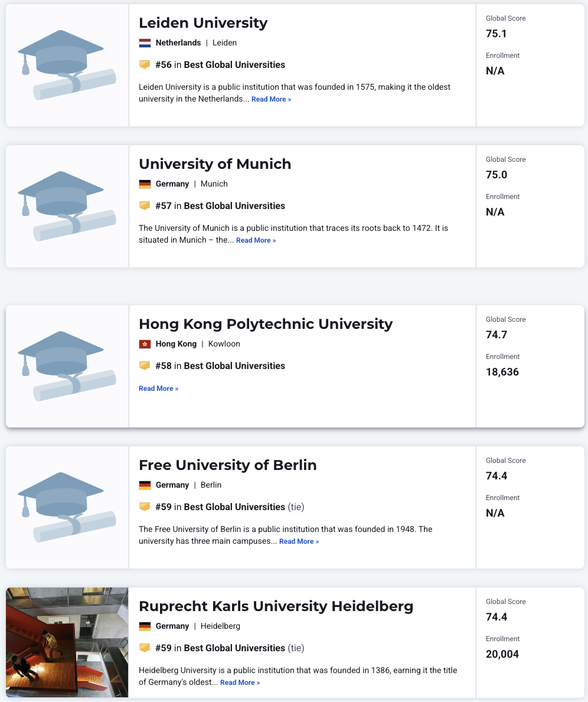Open University of Munich's Read More link
This screenshot has width=588, height=702.
[x=256, y=240]
